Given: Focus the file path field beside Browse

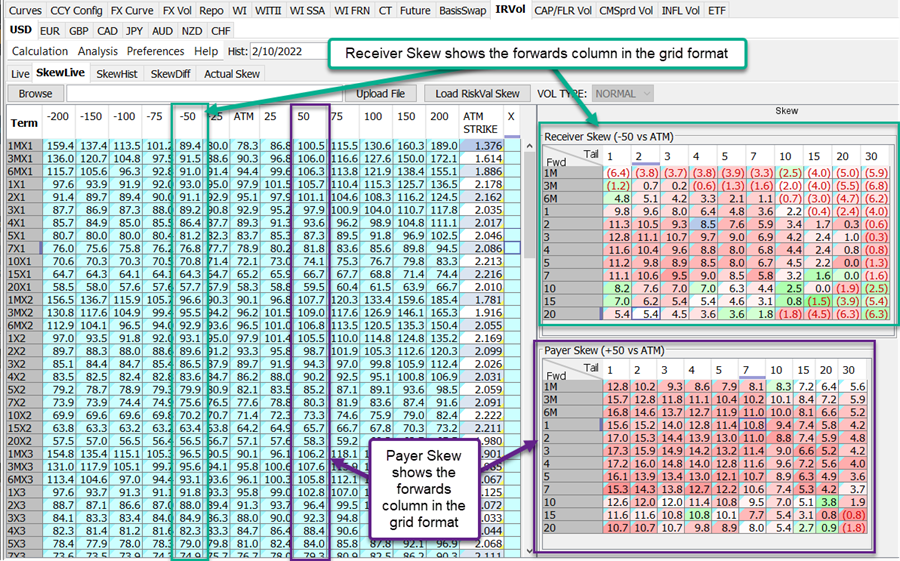Looking at the screenshot, I should click(204, 94).
